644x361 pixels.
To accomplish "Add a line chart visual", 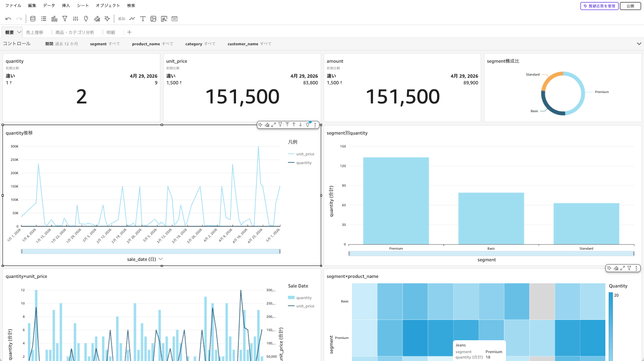I will (132, 19).
